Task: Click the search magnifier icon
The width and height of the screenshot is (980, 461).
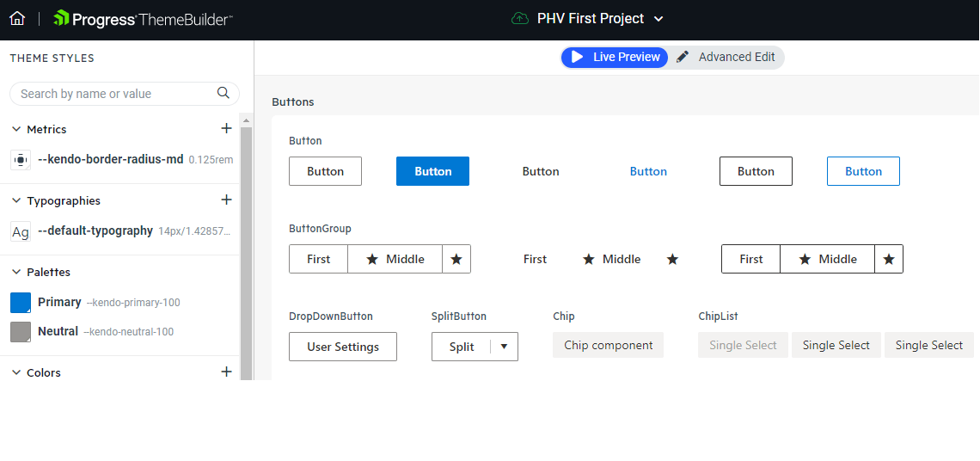Action: pos(224,93)
